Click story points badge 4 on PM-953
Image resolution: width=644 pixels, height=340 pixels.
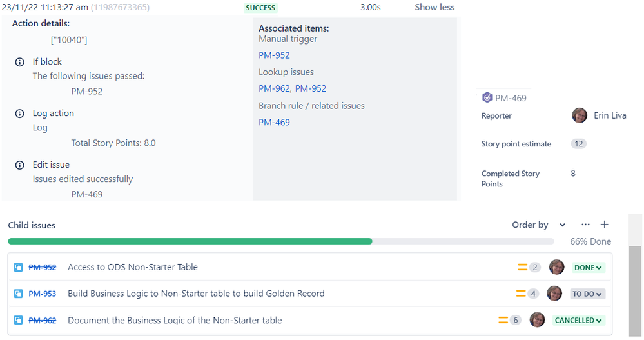tap(533, 294)
